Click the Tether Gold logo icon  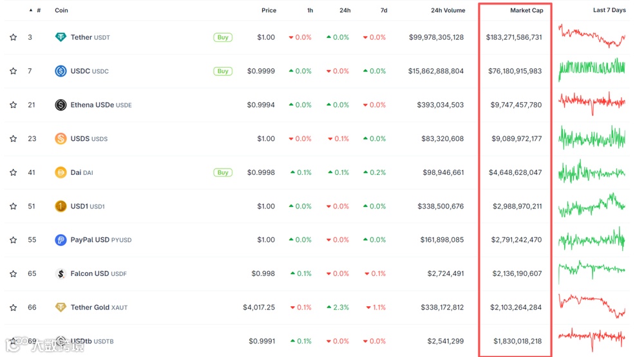pyautogui.click(x=61, y=307)
